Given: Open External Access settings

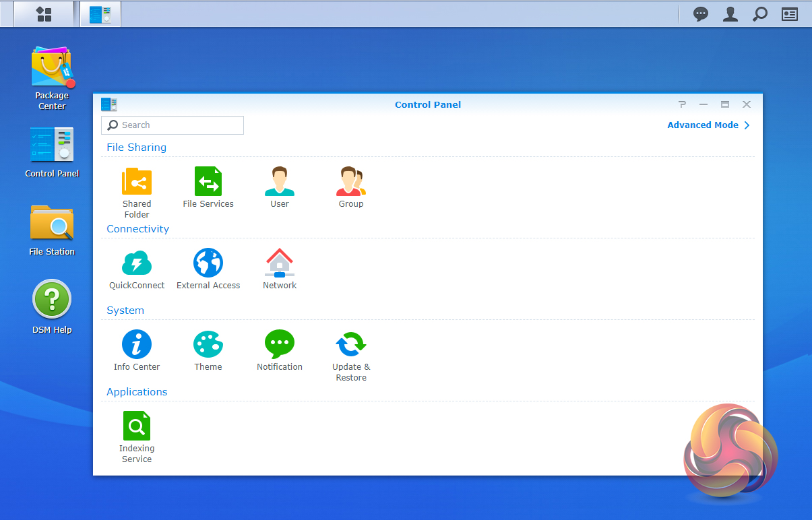Looking at the screenshot, I should point(208,269).
